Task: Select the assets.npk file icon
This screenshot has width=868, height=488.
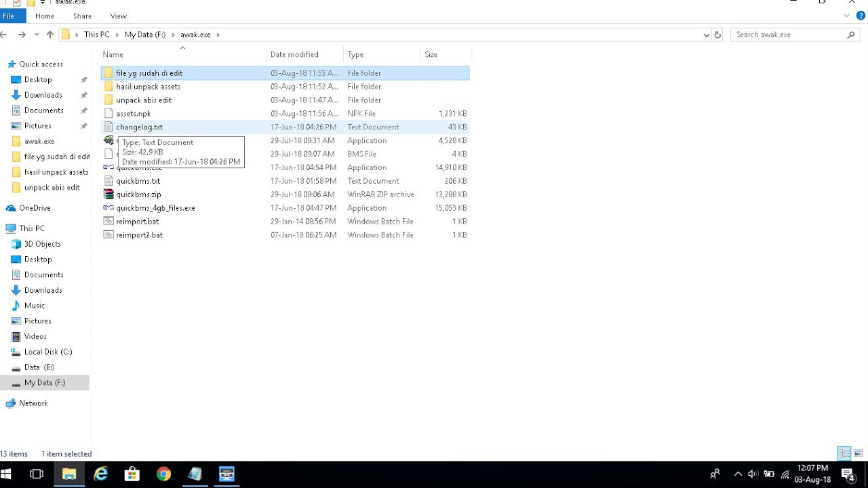Action: [x=108, y=113]
